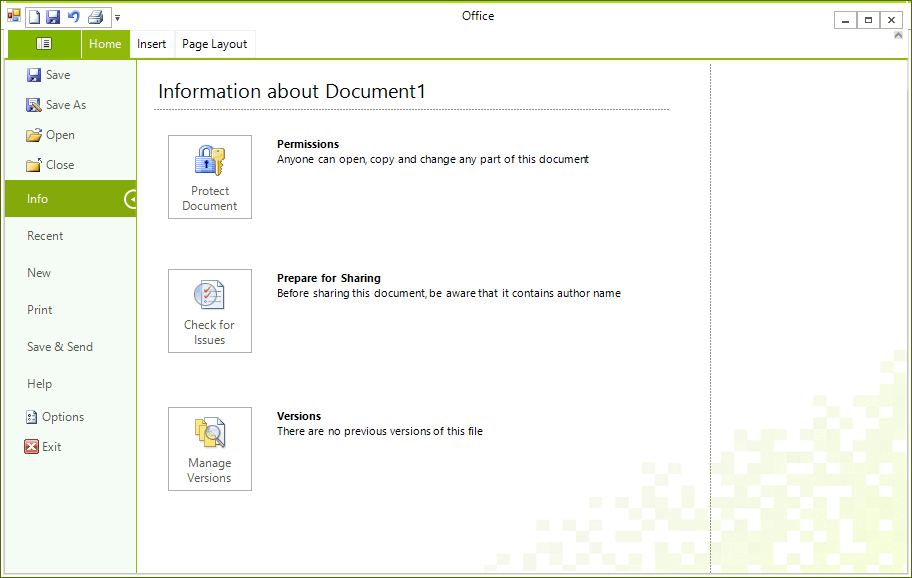
Task: Switch to the Home ribbon tab
Action: 105,44
